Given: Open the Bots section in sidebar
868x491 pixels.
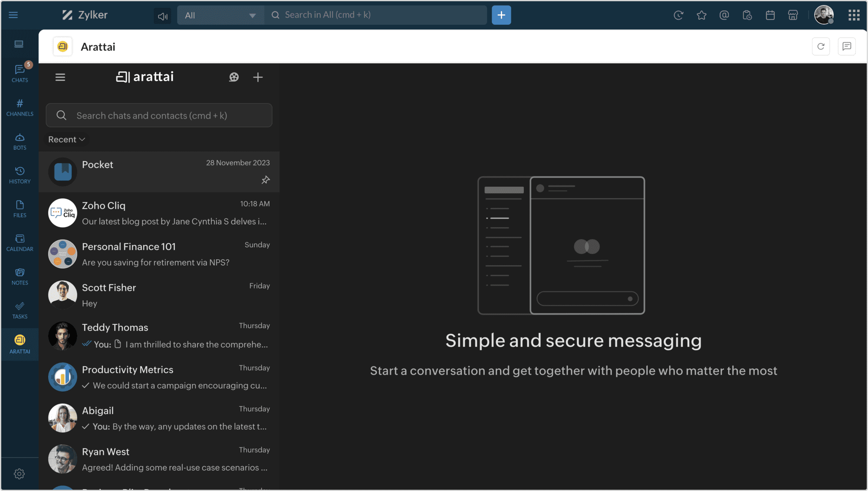Looking at the screenshot, I should click(x=20, y=142).
